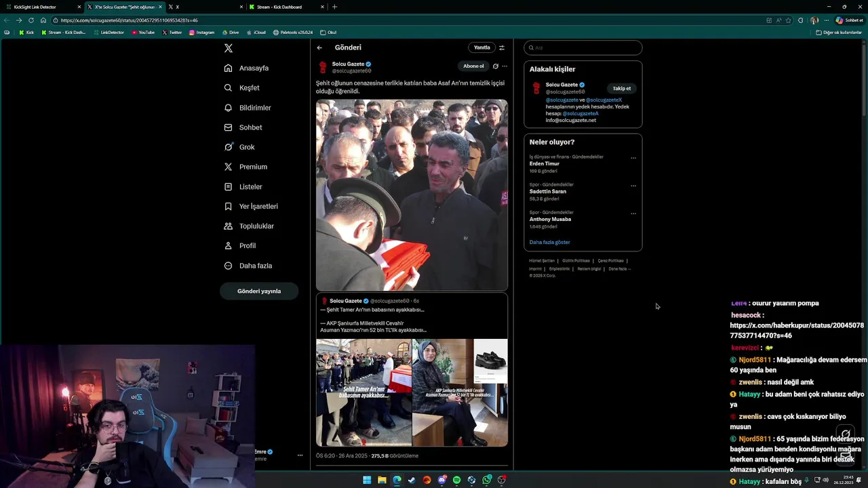Open Çerez Politikası footer link
The image size is (868, 488).
point(610,261)
